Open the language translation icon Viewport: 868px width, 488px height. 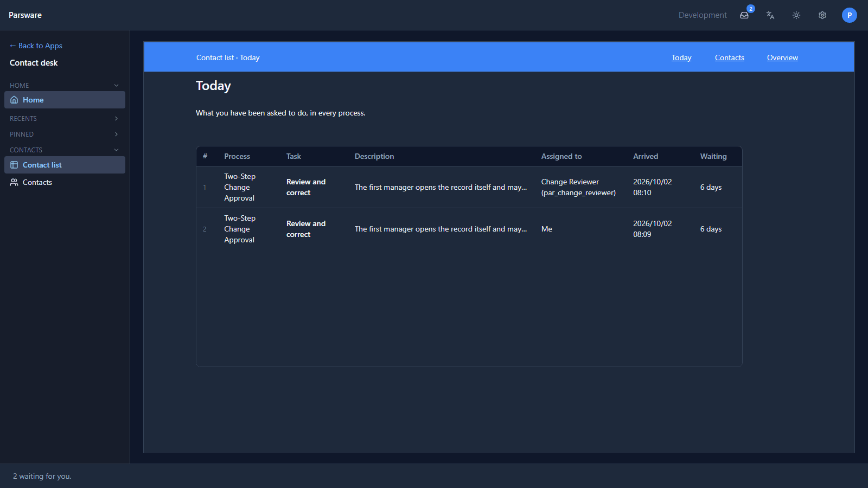770,15
